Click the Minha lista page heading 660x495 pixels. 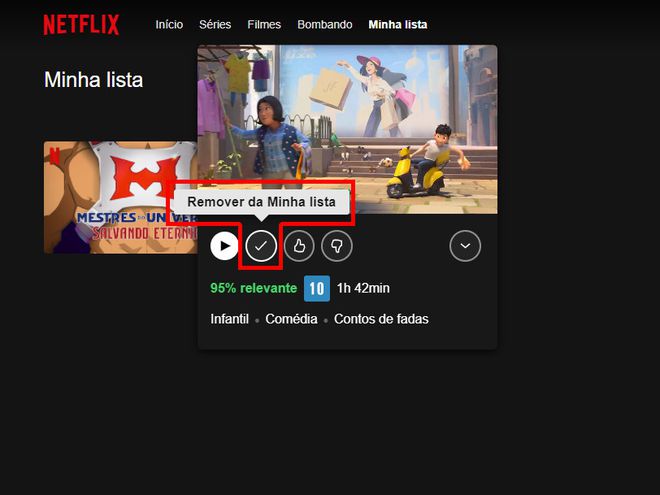[x=93, y=80]
